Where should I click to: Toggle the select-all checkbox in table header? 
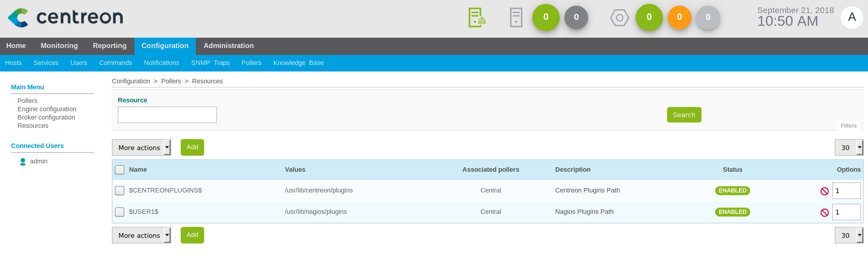coord(120,170)
